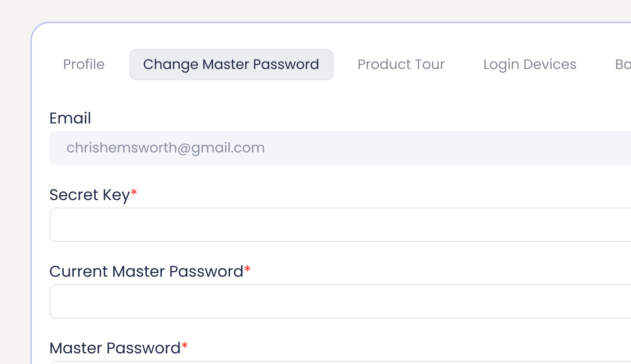Image resolution: width=631 pixels, height=364 pixels.
Task: Open the partially visible tab after Login Devices
Action: [x=623, y=64]
